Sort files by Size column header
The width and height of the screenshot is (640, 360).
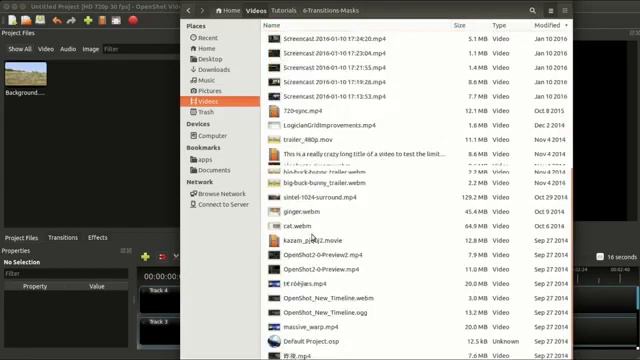point(460,25)
